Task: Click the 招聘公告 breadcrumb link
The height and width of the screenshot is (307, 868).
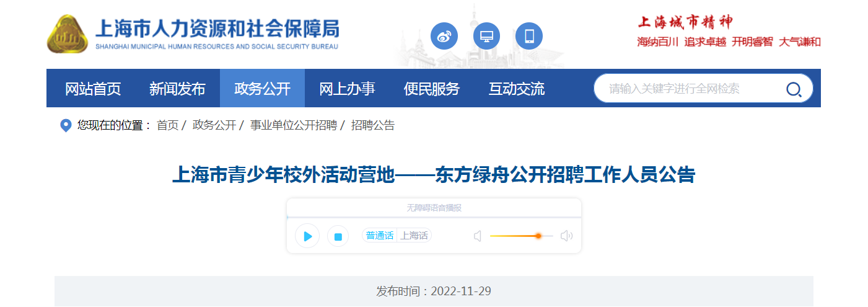Action: pos(373,125)
